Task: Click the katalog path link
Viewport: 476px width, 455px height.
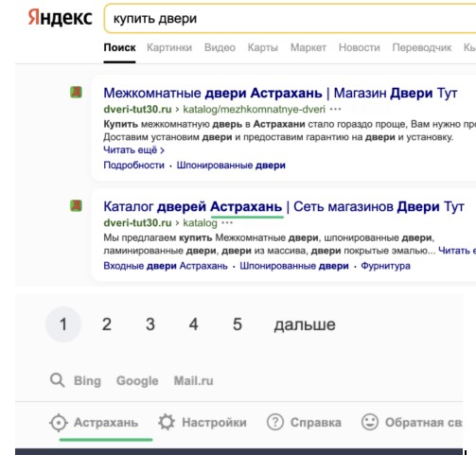Action: (x=200, y=223)
